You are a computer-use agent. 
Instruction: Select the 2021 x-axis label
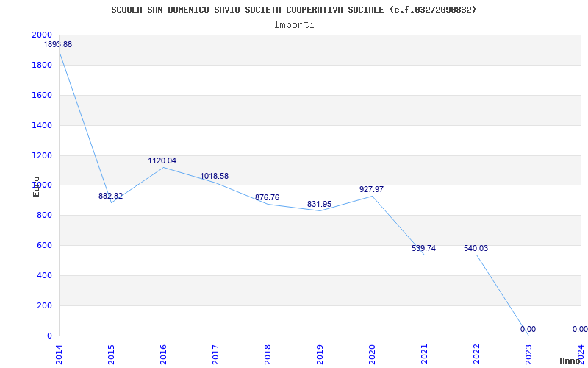point(424,355)
